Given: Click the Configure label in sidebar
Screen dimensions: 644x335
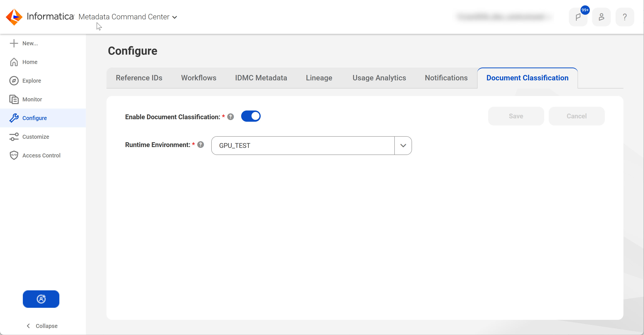Looking at the screenshot, I should pos(34,118).
